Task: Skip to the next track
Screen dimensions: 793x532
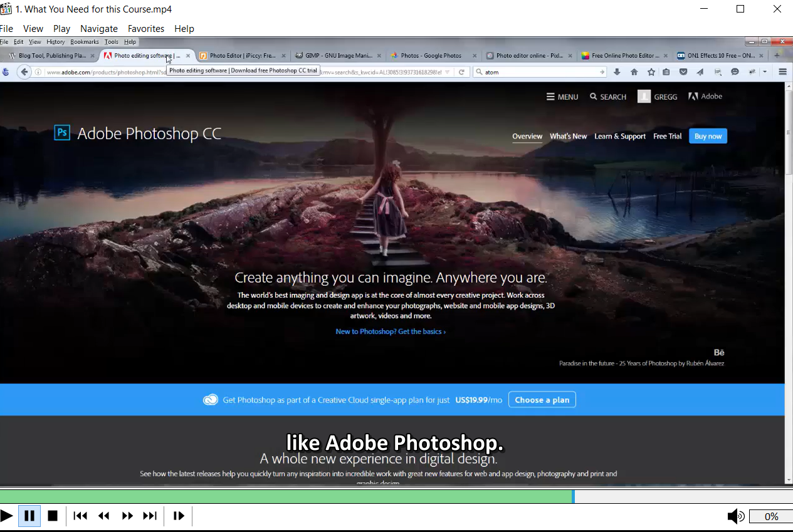Action: [150, 516]
